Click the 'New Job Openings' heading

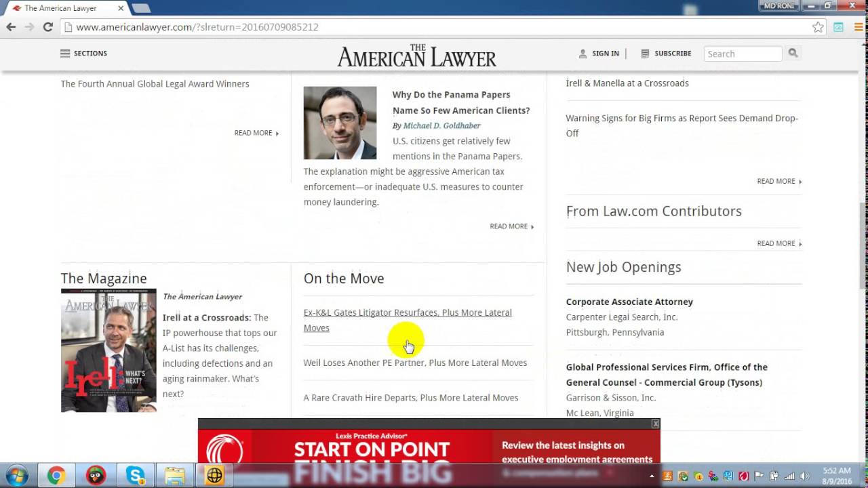pos(624,267)
